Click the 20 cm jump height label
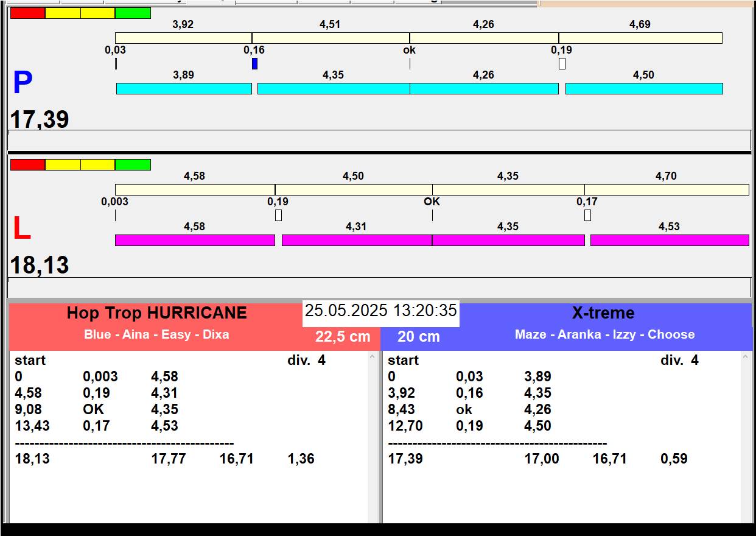Image resolution: width=756 pixels, height=536 pixels. tap(418, 337)
